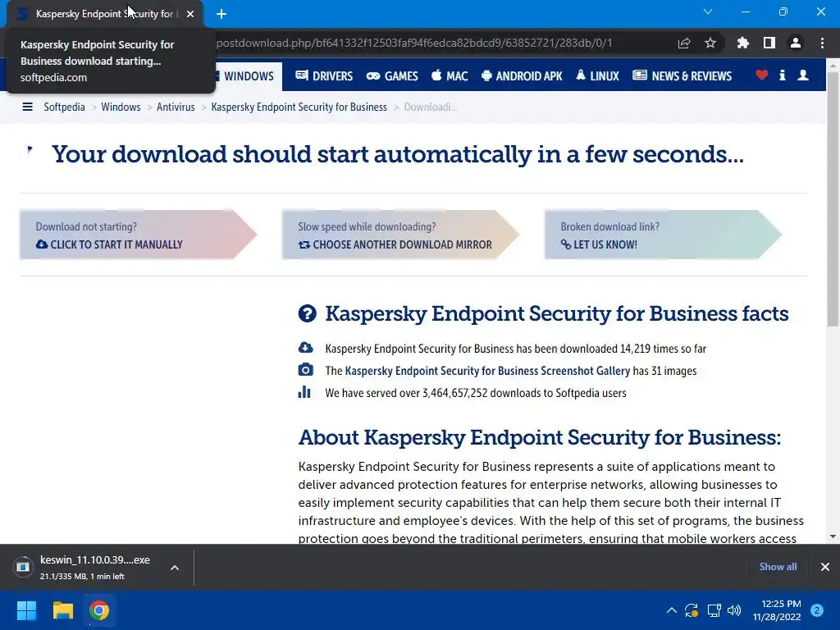
Task: Open Kaspersky Endpoint Security for Business breadcrumb
Action: click(x=299, y=107)
